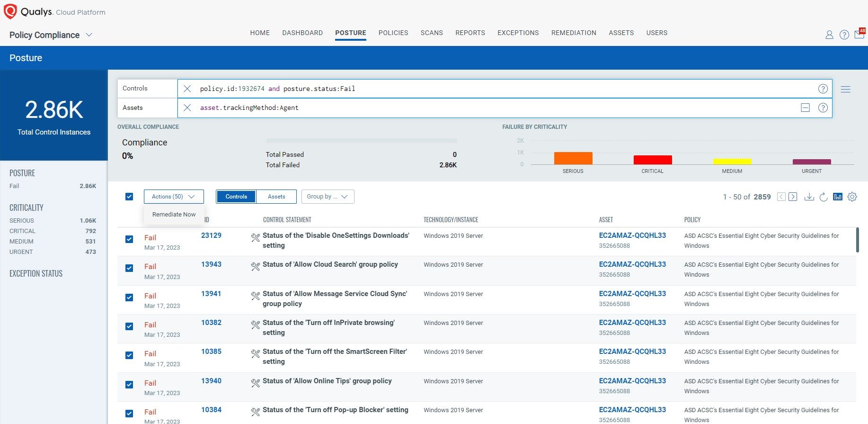Screen dimensions: 868x424
Task: Open the Actions (50) dropdown
Action: pyautogui.click(x=173, y=197)
